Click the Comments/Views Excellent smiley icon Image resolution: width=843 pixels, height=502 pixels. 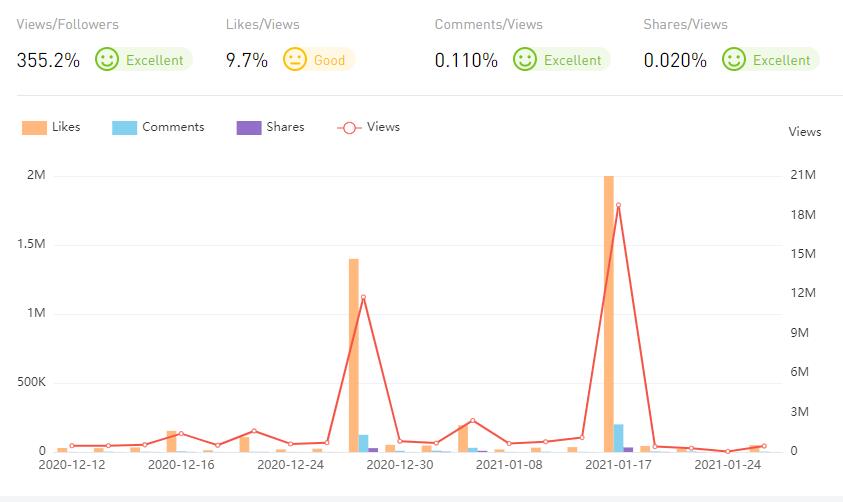(525, 60)
